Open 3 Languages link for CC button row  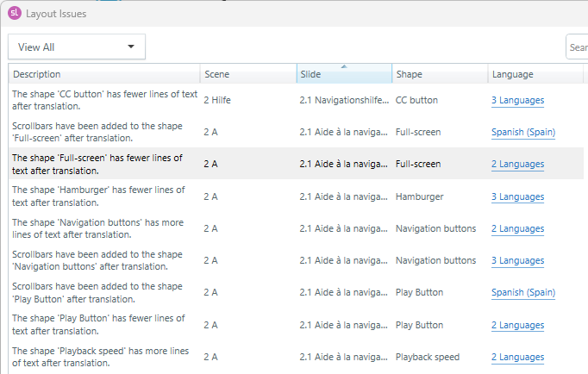tap(517, 100)
